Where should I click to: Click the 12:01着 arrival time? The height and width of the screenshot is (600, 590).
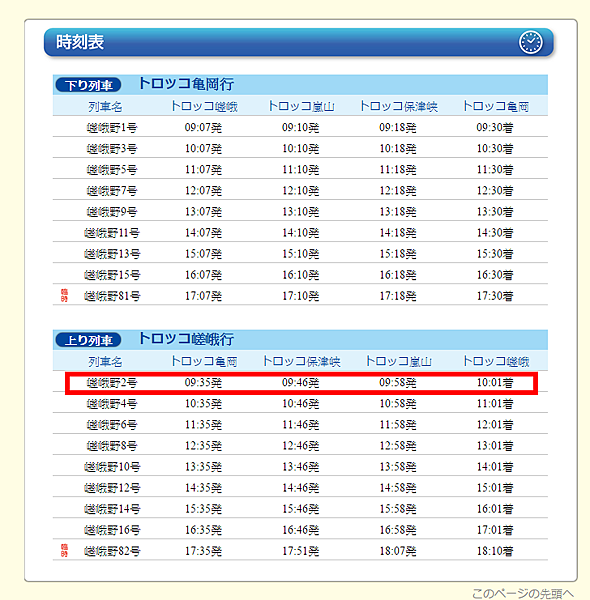tap(495, 425)
